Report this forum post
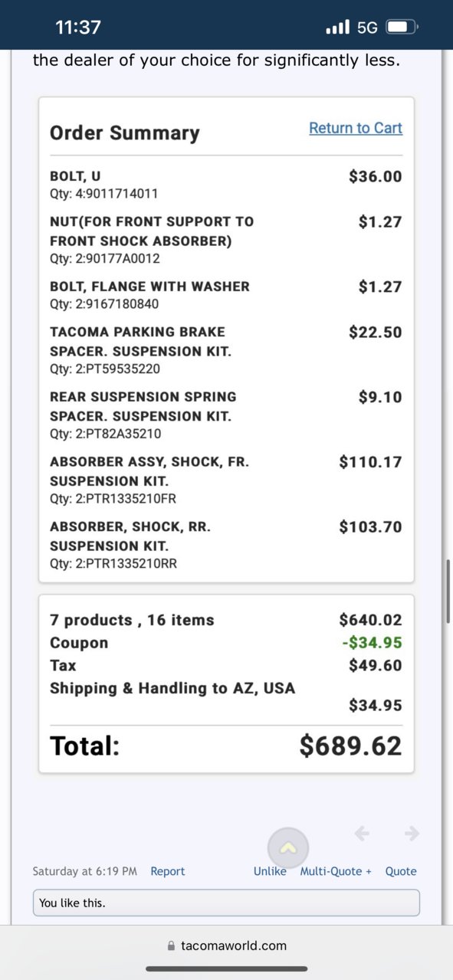 [168, 871]
